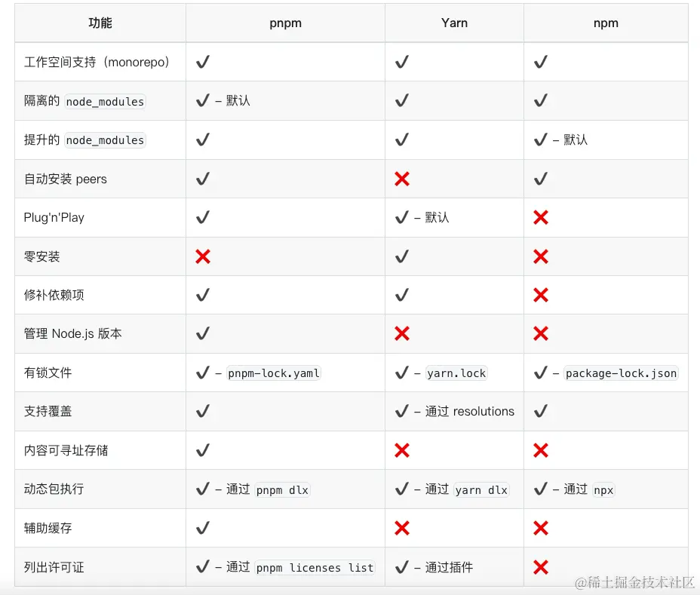Click npm's red cross for 修补依赖项
Viewport: 700px width, 595px height.
[x=540, y=295]
